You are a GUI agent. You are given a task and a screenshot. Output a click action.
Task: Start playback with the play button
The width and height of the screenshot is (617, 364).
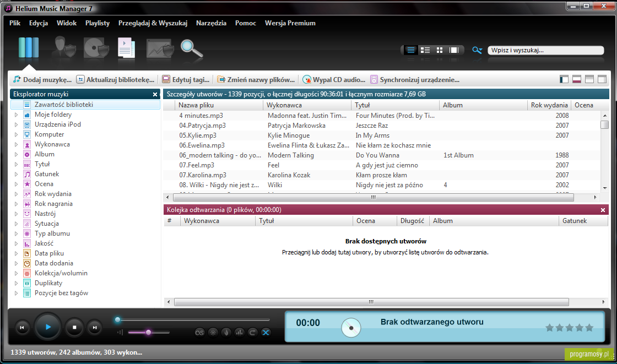click(47, 327)
